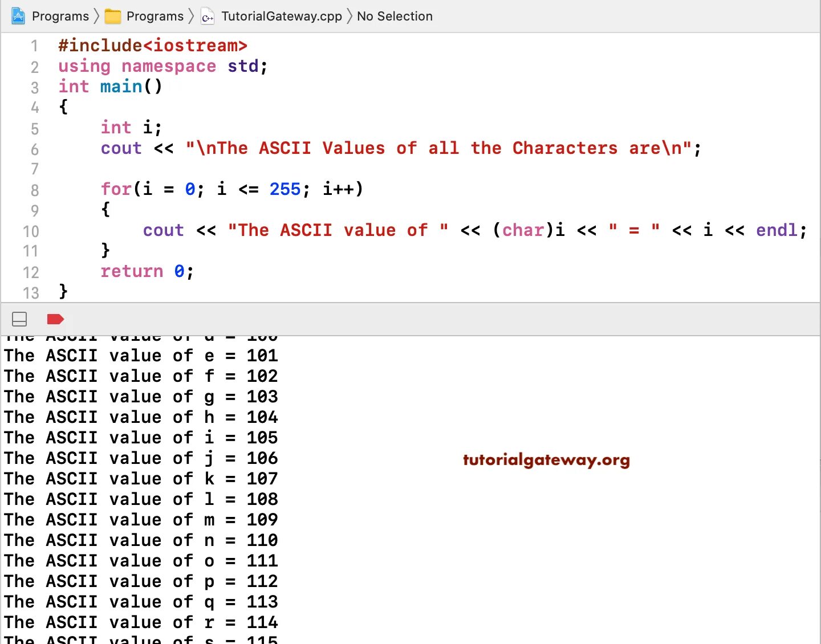821x644 pixels.
Task: Open the Programs project breadcrumb
Action: 60,16
